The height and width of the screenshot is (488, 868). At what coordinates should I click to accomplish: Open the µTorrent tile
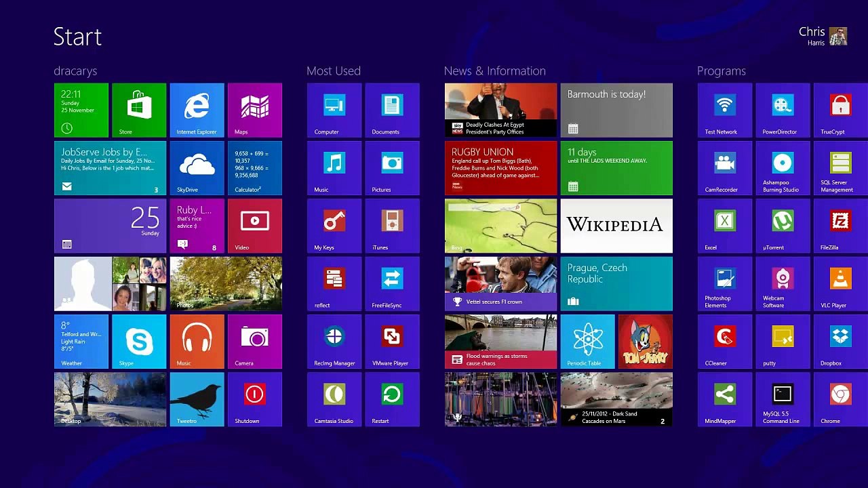(x=783, y=226)
